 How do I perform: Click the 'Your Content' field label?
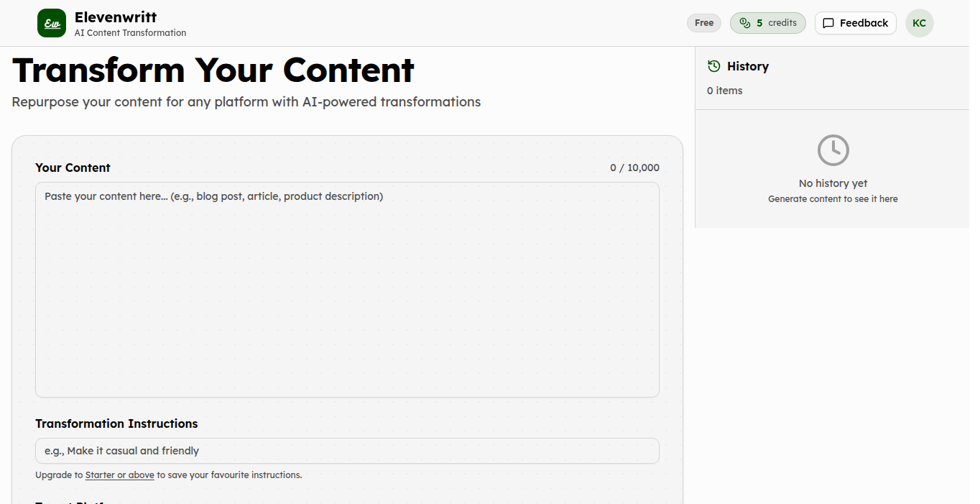(x=73, y=168)
